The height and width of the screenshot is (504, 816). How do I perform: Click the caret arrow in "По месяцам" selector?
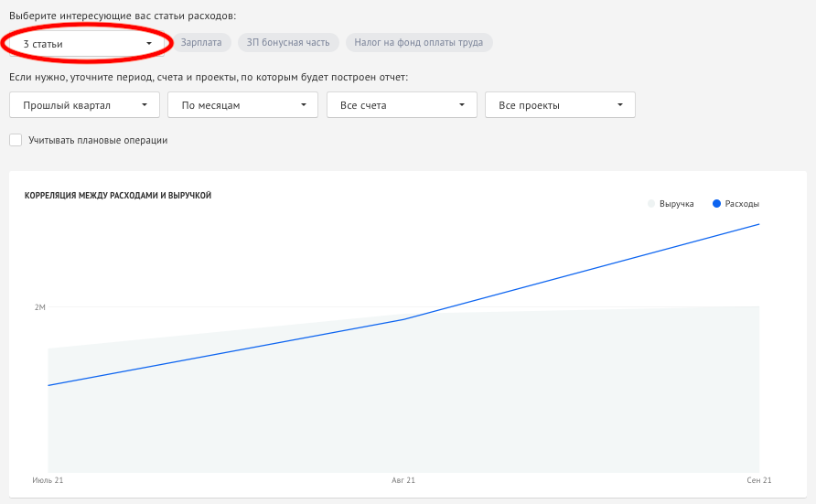click(303, 105)
